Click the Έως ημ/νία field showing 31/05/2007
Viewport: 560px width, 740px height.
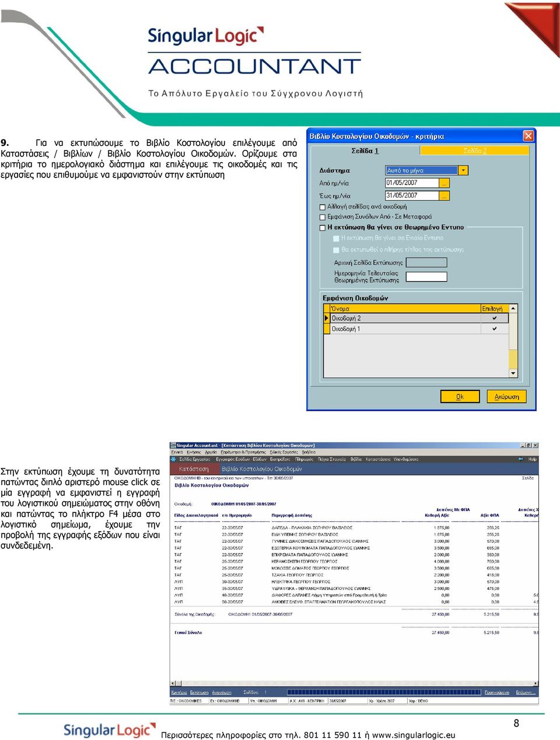coord(412,196)
